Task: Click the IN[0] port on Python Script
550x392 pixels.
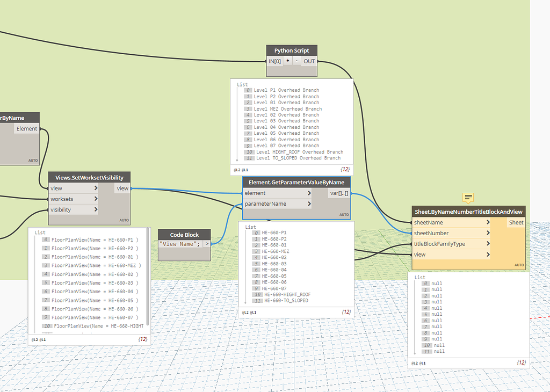Action: point(274,61)
